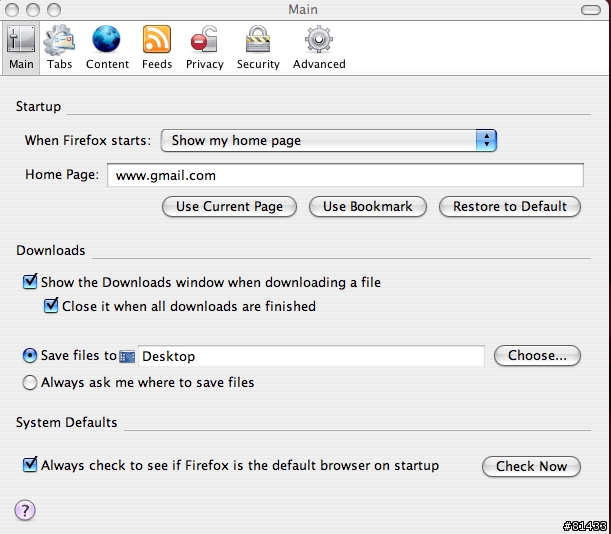Click the purple help question mark button
The width and height of the screenshot is (611, 534).
25,510
